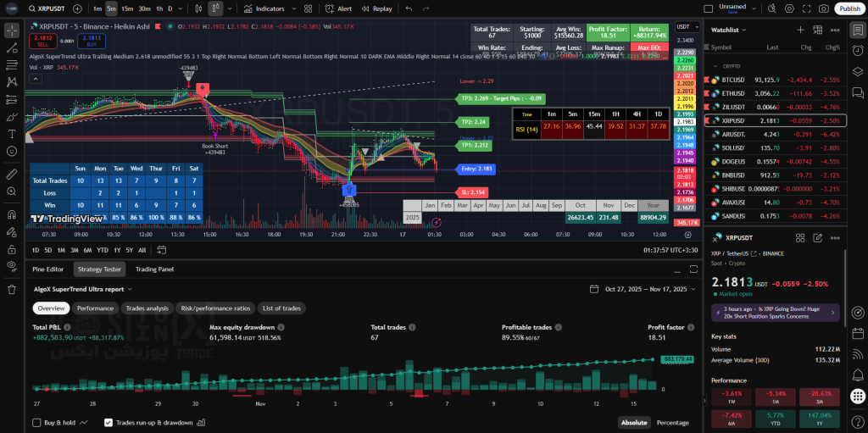868x433 pixels.
Task: Collapse the CRYPTO watchlist section
Action: tap(714, 66)
